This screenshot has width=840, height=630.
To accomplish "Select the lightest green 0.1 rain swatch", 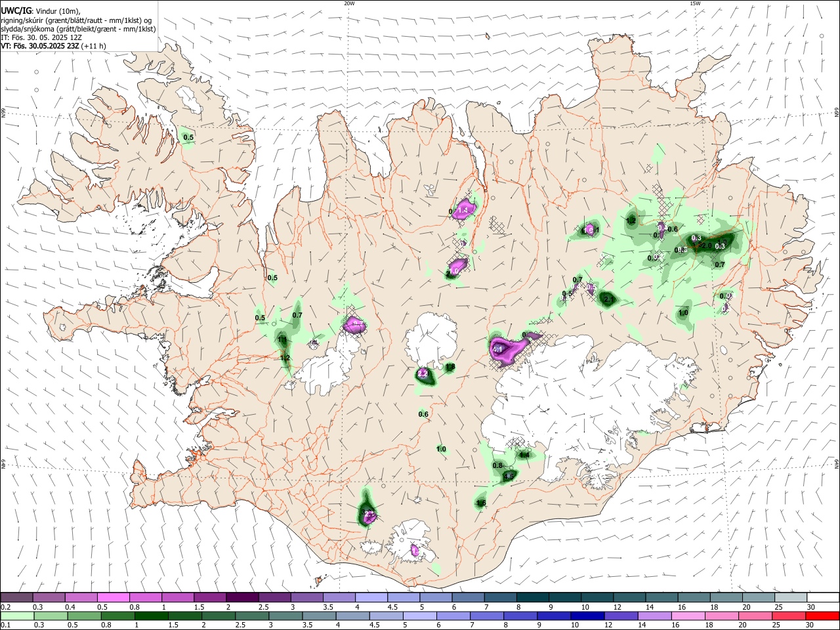I will [16, 616].
